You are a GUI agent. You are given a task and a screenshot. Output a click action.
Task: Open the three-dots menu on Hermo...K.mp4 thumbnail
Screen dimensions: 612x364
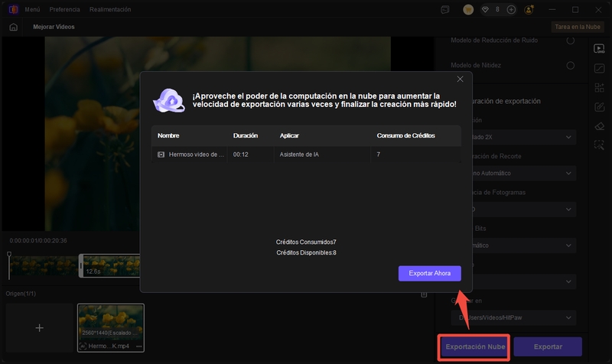point(139,346)
